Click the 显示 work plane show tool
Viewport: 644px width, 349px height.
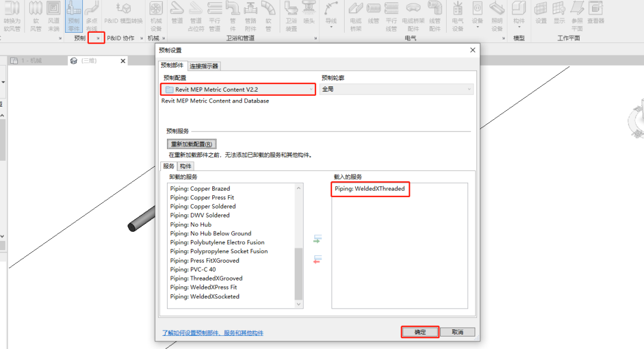559,13
